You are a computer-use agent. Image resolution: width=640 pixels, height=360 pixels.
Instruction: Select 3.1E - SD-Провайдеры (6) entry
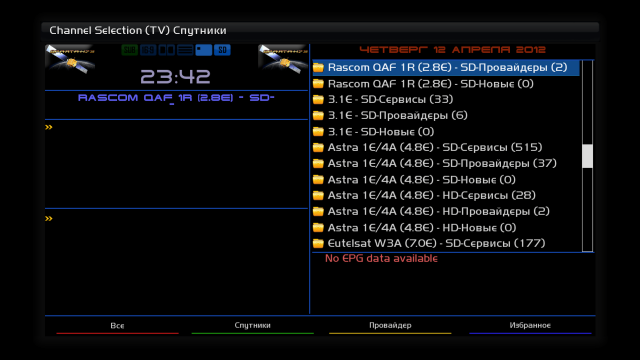[x=446, y=116]
